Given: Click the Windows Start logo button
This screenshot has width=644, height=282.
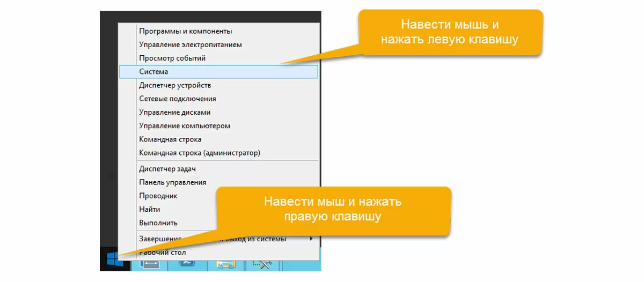Looking at the screenshot, I should 114,259.
